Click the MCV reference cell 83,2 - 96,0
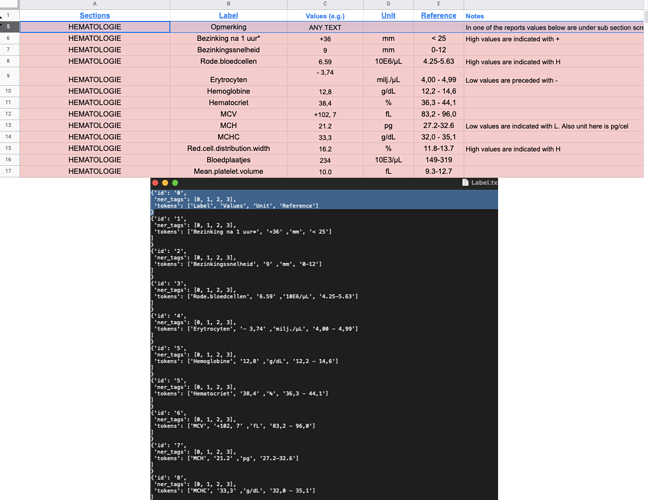The height and width of the screenshot is (500, 648). [438, 114]
